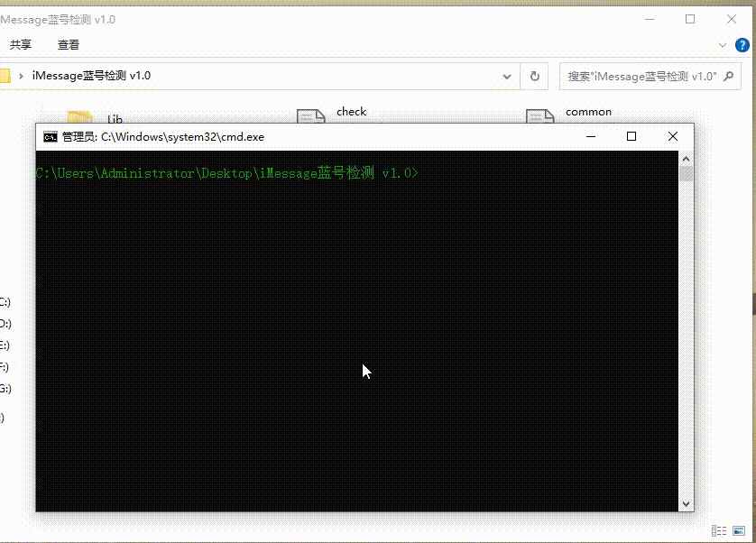756x543 pixels.
Task: Open the 共享 ribbon tab in Explorer
Action: click(x=21, y=45)
